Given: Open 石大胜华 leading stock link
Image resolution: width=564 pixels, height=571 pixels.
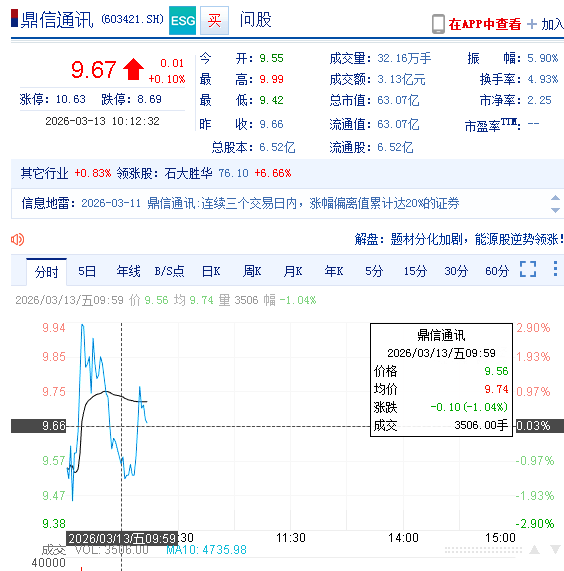Looking at the screenshot, I should pyautogui.click(x=188, y=173).
